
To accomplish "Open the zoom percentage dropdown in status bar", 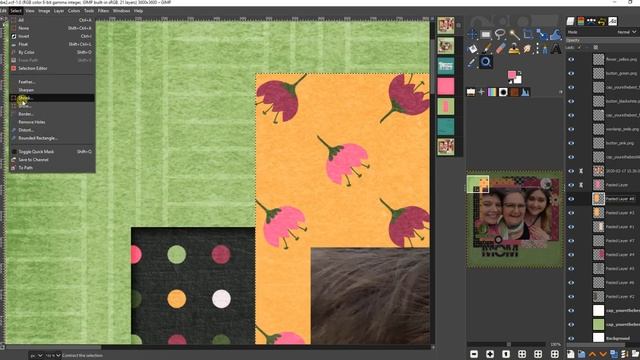I will 53,356.
